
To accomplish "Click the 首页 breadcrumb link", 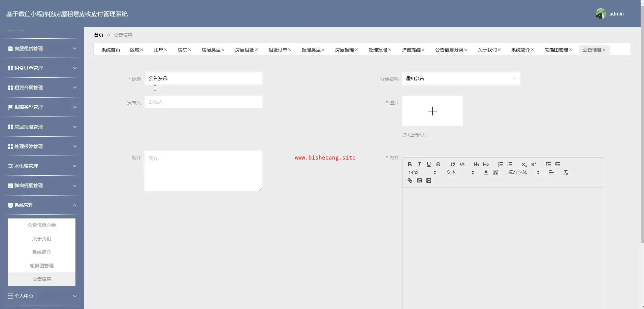I will [x=99, y=35].
